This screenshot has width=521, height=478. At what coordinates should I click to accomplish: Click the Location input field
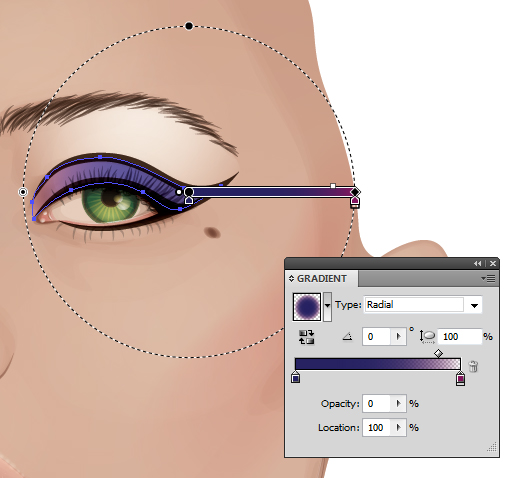(x=376, y=428)
